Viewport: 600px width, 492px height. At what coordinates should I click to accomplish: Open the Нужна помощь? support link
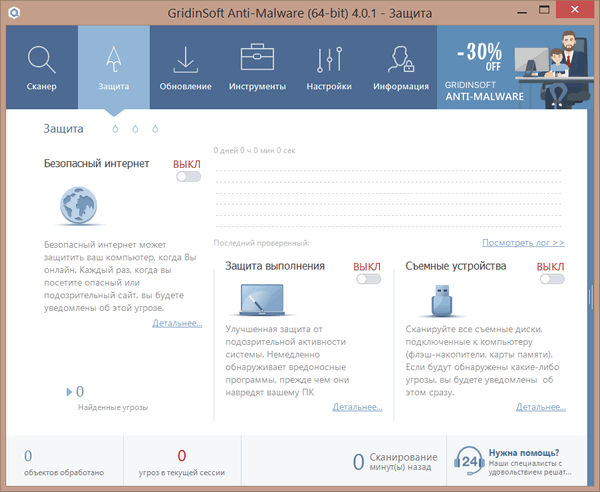pyautogui.click(x=524, y=453)
